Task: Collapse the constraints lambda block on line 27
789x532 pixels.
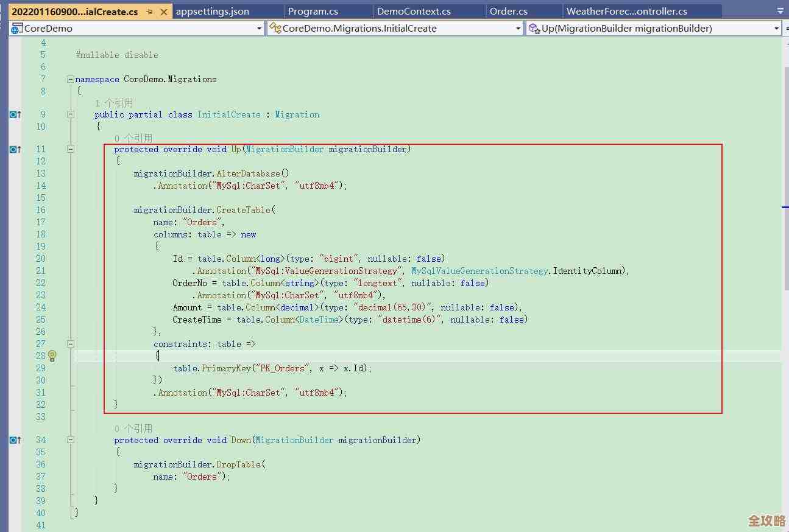Action: coord(71,344)
